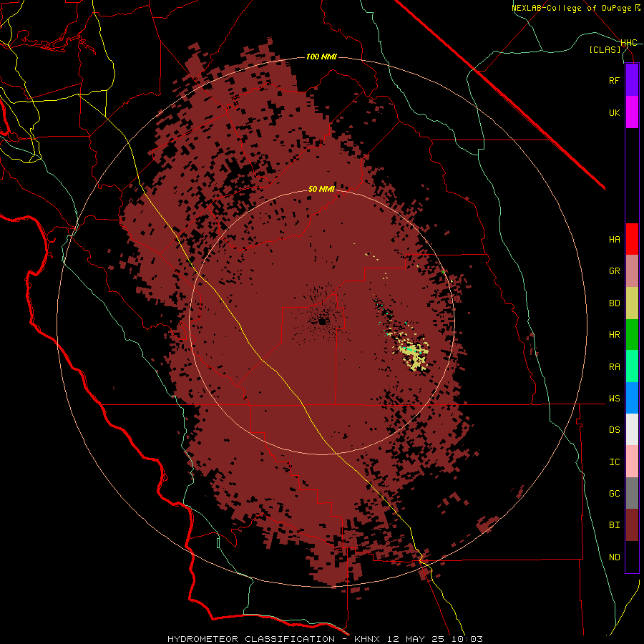Pick the RA teal legend swatch
Image resolution: width=644 pixels, height=644 pixels.
click(632, 366)
